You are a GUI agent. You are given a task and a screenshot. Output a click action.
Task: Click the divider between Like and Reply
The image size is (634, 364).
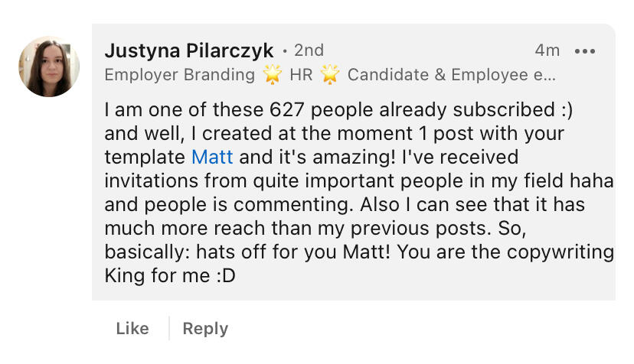168,328
